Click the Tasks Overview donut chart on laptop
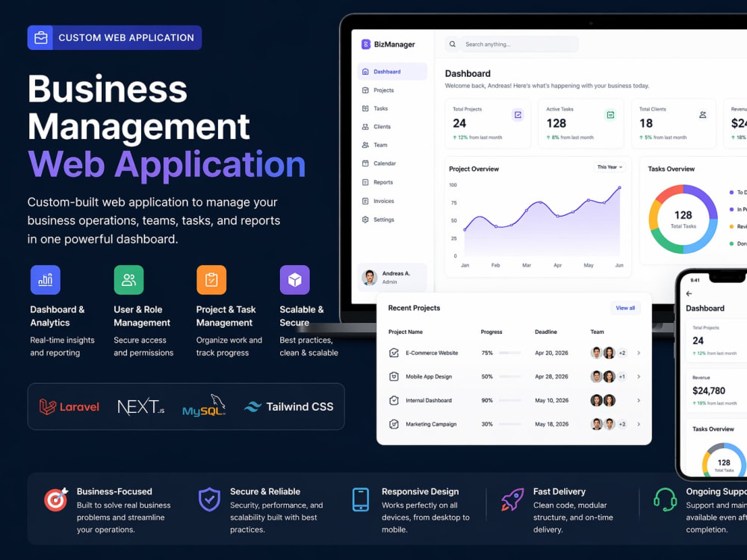Image resolution: width=747 pixels, height=560 pixels. click(x=684, y=219)
